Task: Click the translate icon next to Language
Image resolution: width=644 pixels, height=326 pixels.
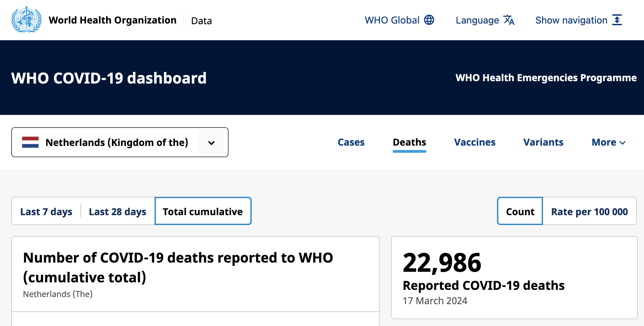Action: (x=509, y=20)
